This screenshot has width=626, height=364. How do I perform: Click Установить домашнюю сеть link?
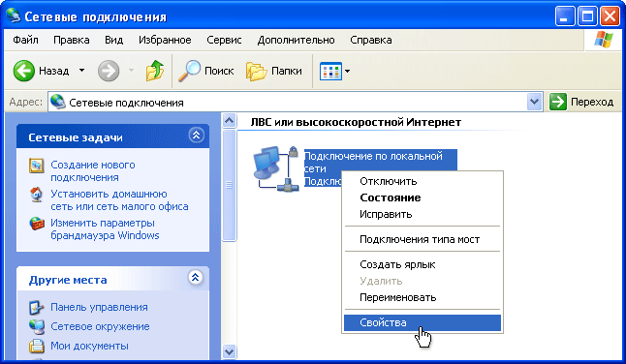click(119, 200)
